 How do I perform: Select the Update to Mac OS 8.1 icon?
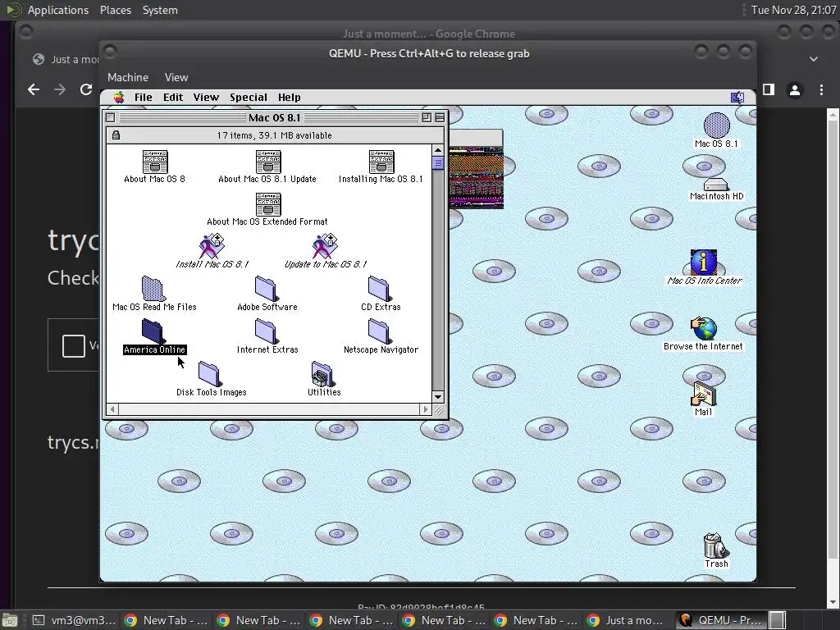click(325, 246)
